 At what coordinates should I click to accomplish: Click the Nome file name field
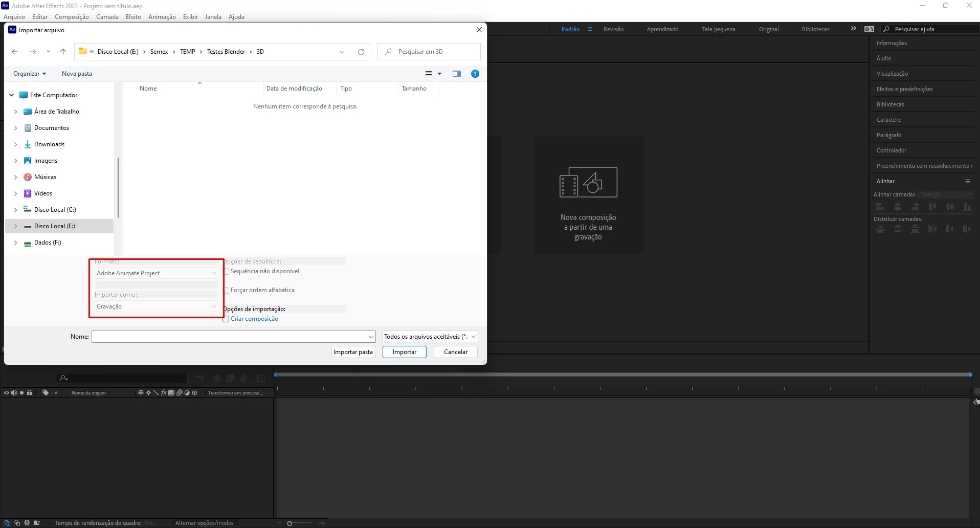234,337
